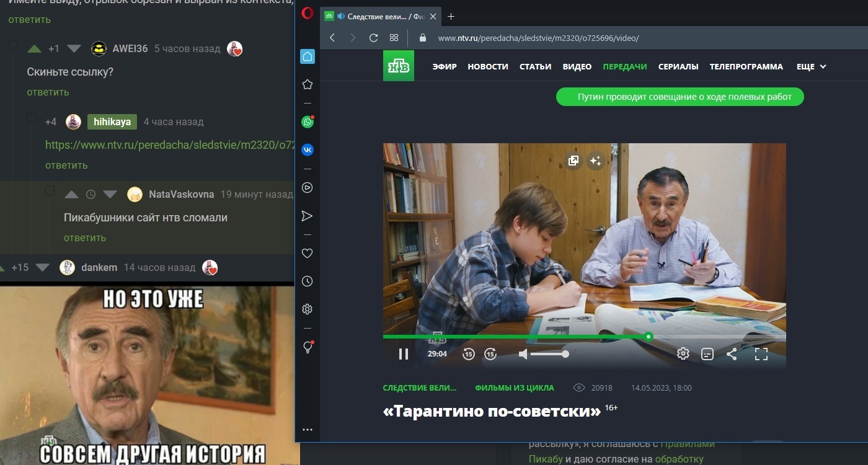This screenshot has height=465, width=868.
Task: Downvote NataVaskovna comment
Action: point(110,195)
